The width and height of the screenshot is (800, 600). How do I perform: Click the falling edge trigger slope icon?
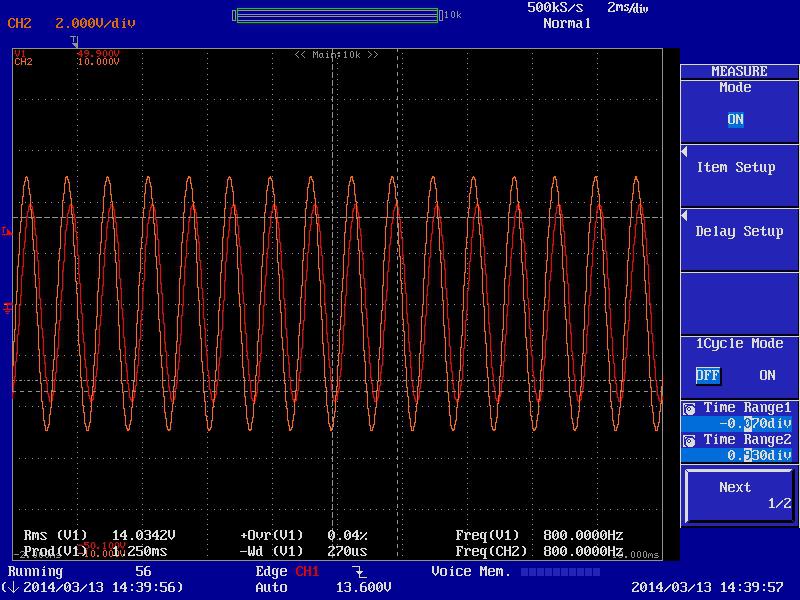tap(359, 572)
